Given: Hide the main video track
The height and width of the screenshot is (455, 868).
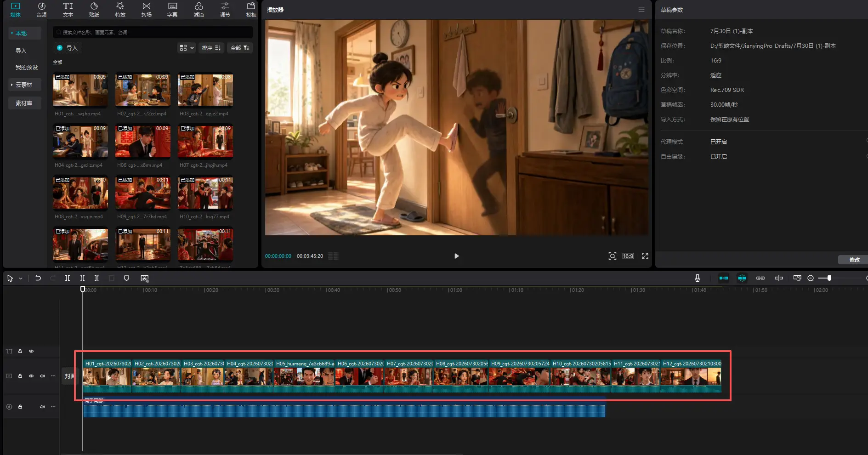Looking at the screenshot, I should 31,376.
